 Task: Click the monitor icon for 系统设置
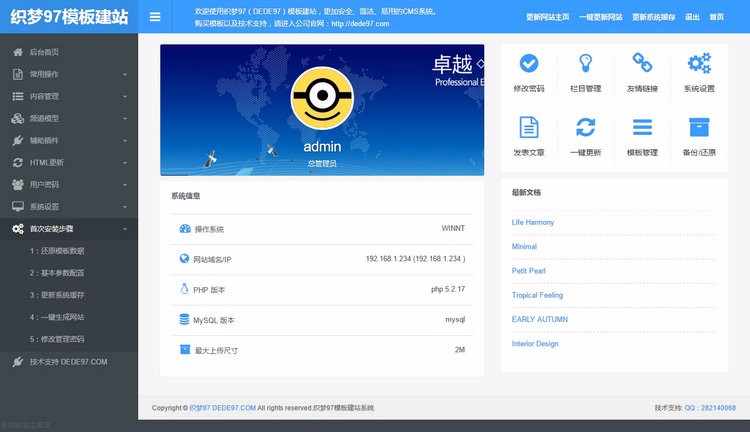(x=18, y=206)
